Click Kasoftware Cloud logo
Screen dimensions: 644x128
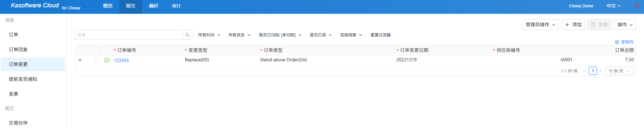45,6
